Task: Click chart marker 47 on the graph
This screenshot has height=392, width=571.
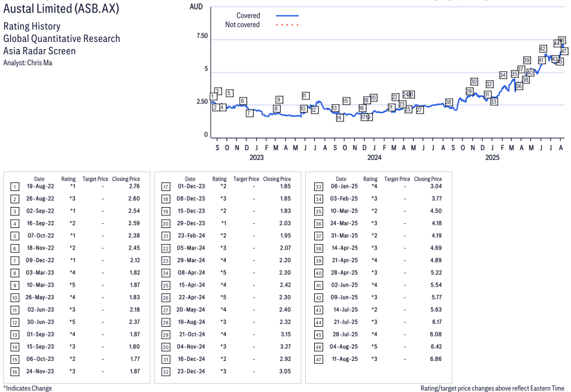Action: pos(564,51)
